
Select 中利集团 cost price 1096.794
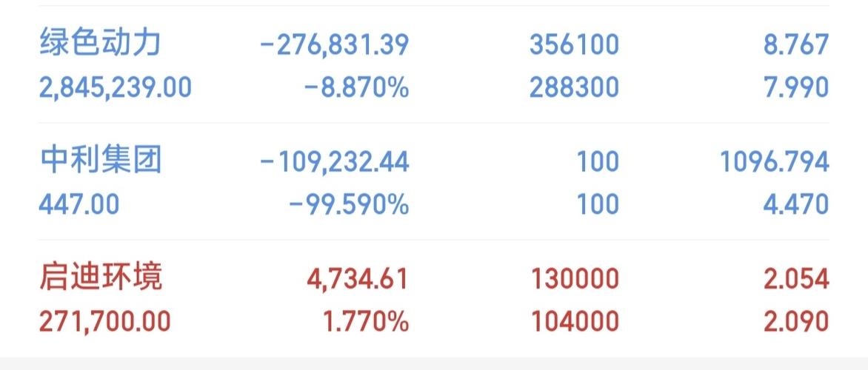775,161
